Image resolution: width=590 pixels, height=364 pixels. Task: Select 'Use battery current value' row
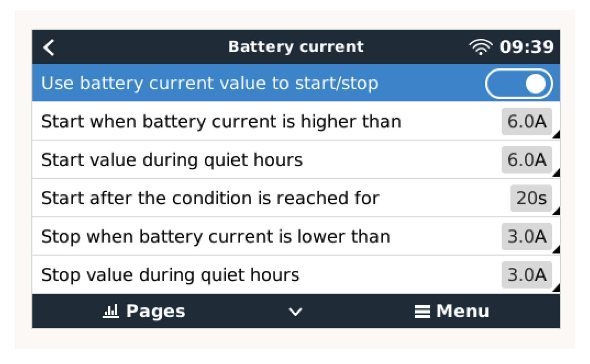point(209,83)
